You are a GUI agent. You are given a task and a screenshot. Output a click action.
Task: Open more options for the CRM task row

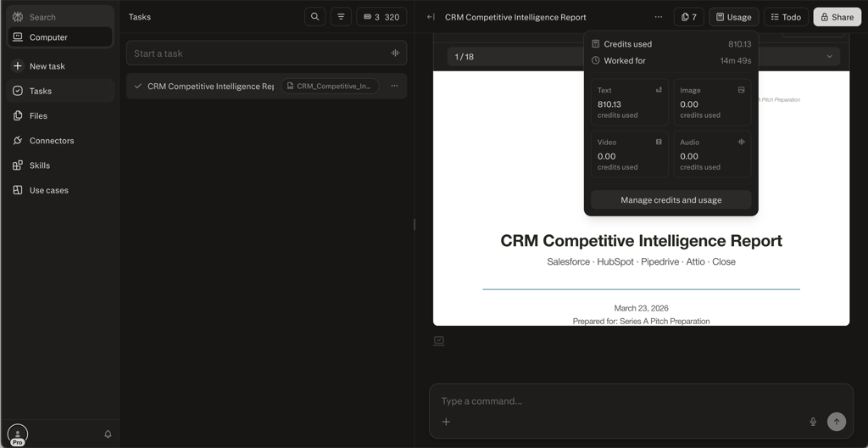[394, 86]
